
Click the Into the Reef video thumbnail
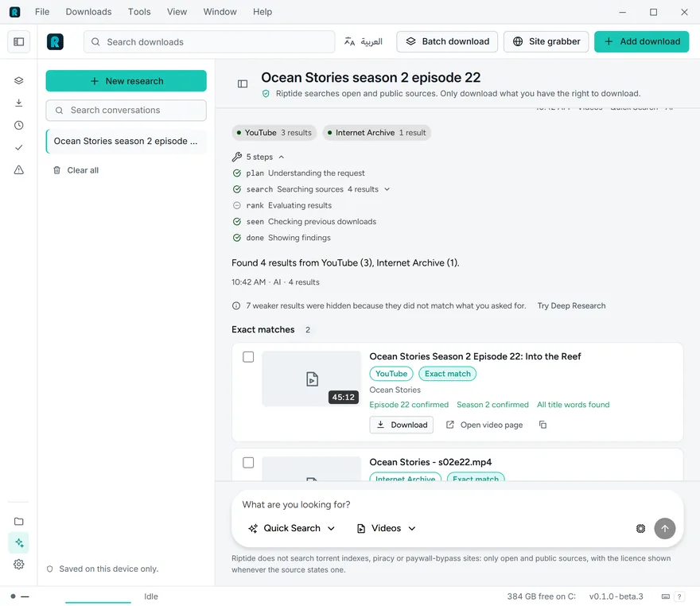pyautogui.click(x=311, y=379)
